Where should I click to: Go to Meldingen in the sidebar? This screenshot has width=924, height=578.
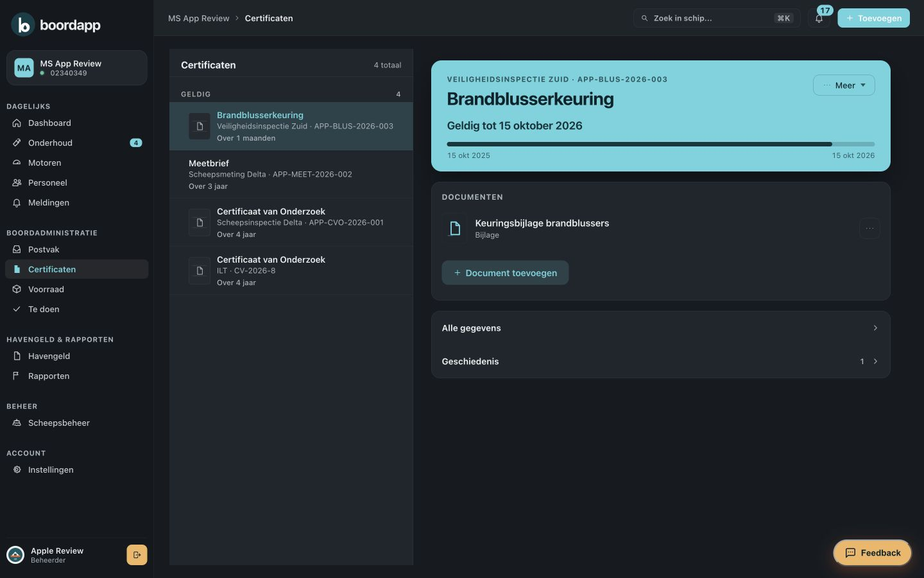point(77,203)
